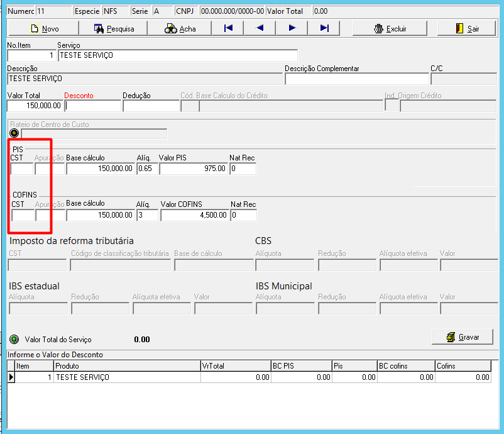Click the Numero field in the header
This screenshot has height=434, width=504.
(x=54, y=11)
